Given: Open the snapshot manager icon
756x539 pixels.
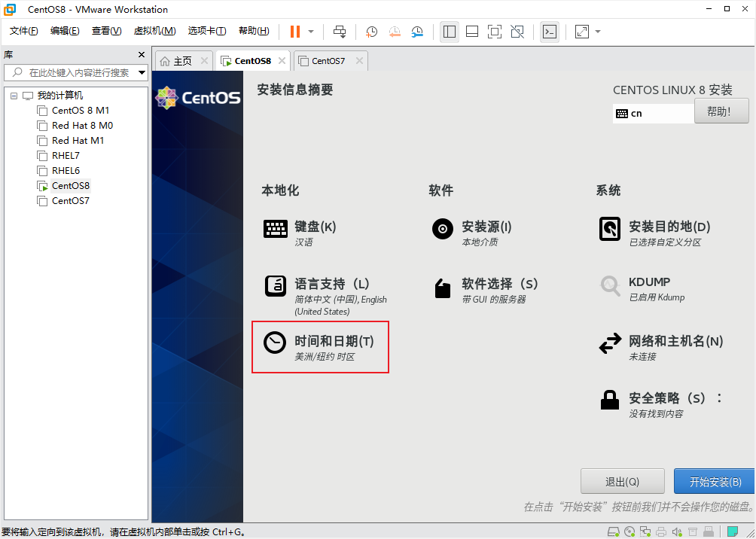Looking at the screenshot, I should pos(417,32).
